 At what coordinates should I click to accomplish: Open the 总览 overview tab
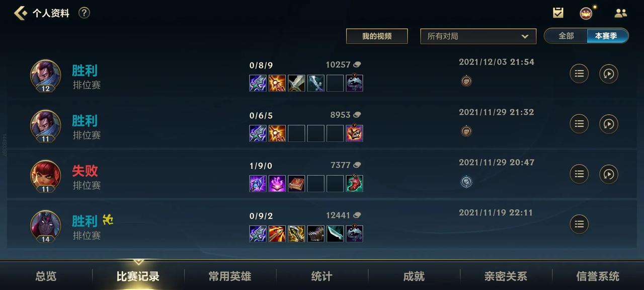point(46,276)
